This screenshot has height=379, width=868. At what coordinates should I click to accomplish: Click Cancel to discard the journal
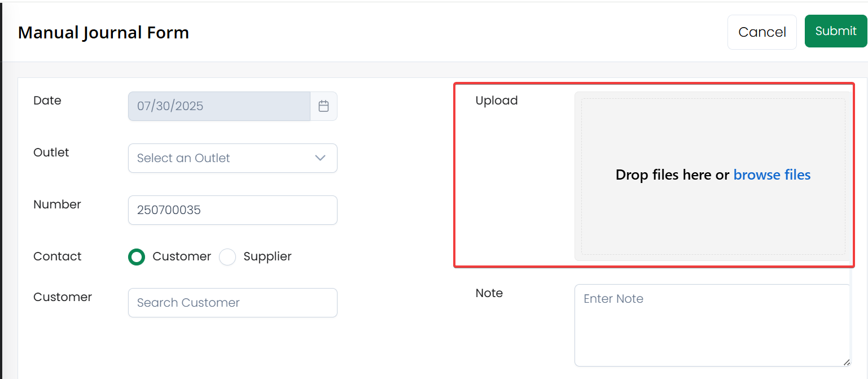click(x=762, y=32)
